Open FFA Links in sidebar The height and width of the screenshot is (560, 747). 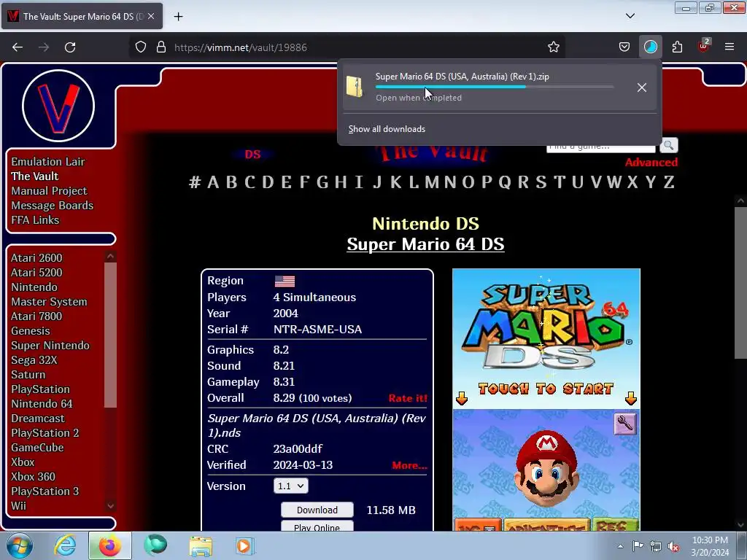pyautogui.click(x=35, y=220)
